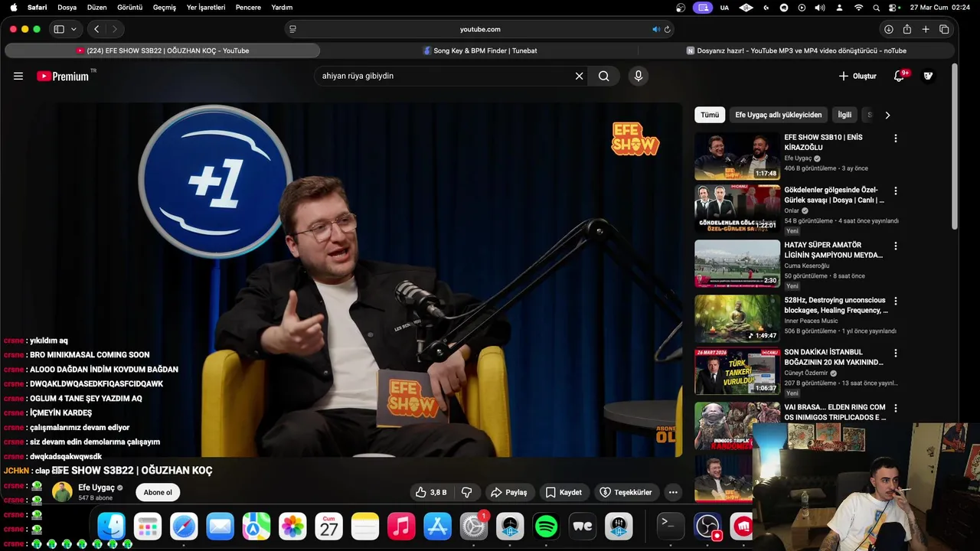Open Yer İşaretleri menu
This screenshot has height=551, width=980.
click(x=206, y=8)
